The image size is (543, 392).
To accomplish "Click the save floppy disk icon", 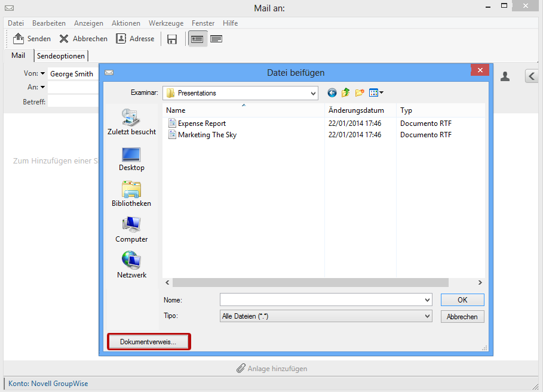I will click(172, 39).
